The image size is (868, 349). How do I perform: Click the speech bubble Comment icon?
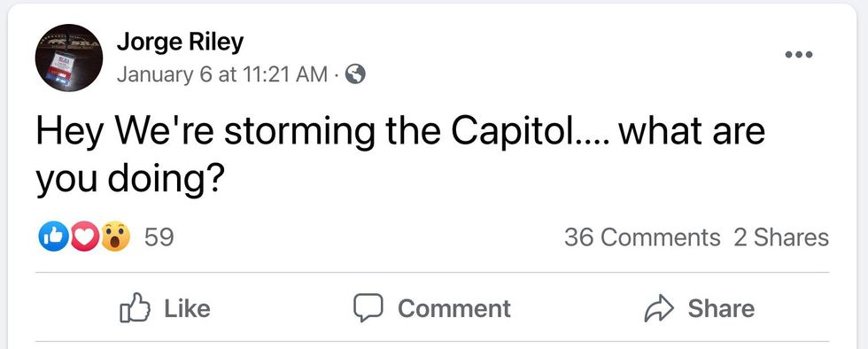[368, 308]
